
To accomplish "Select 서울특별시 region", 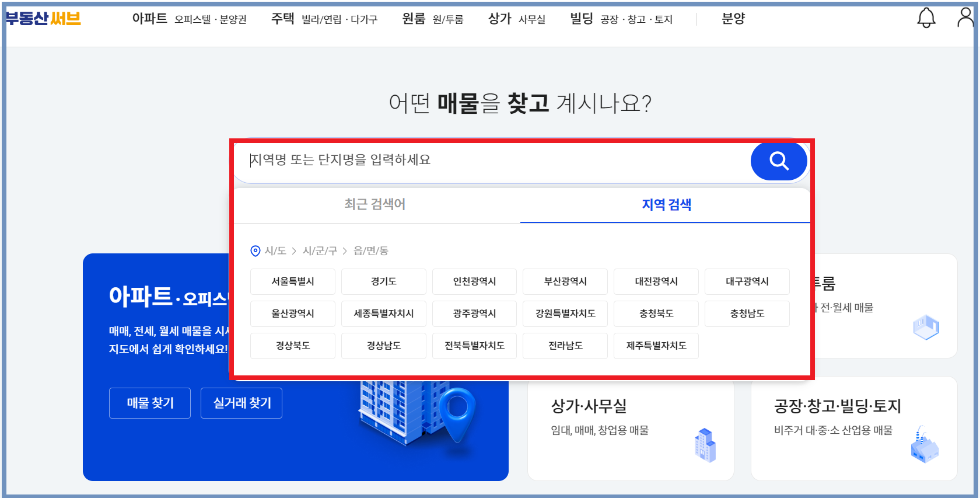I will click(x=293, y=281).
